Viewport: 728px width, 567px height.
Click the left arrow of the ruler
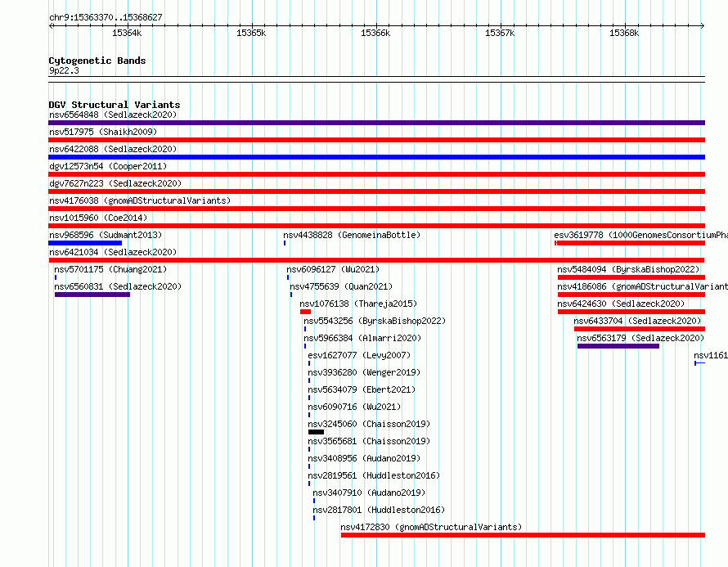point(51,26)
